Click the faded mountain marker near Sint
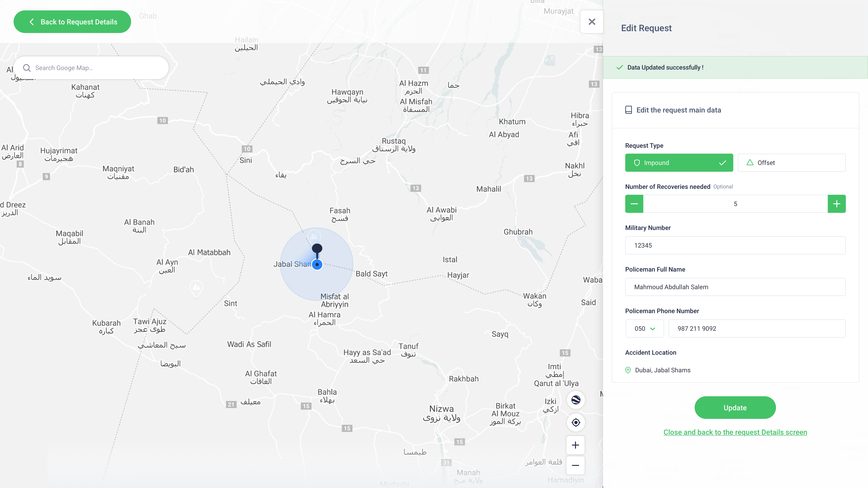This screenshot has width=868, height=488. coord(196,289)
